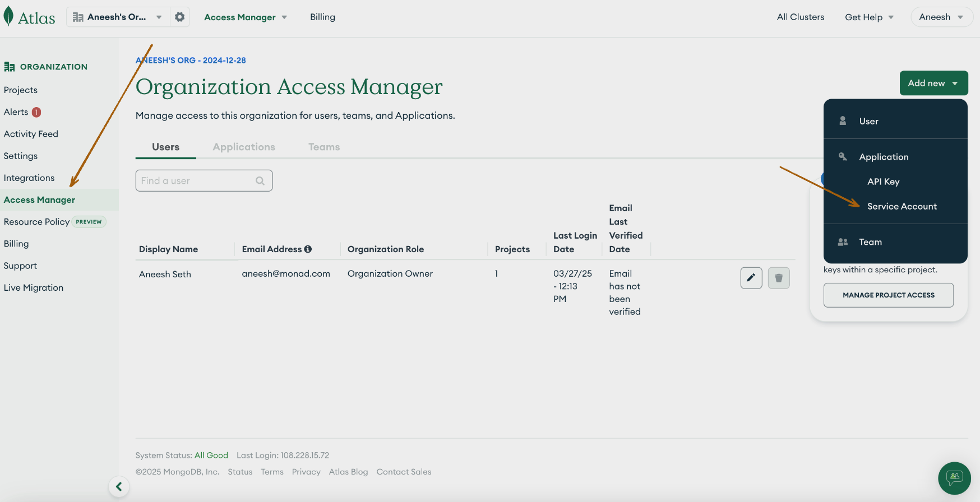Switch to the Applications tab
Viewport: 980px width, 502px height.
(244, 147)
